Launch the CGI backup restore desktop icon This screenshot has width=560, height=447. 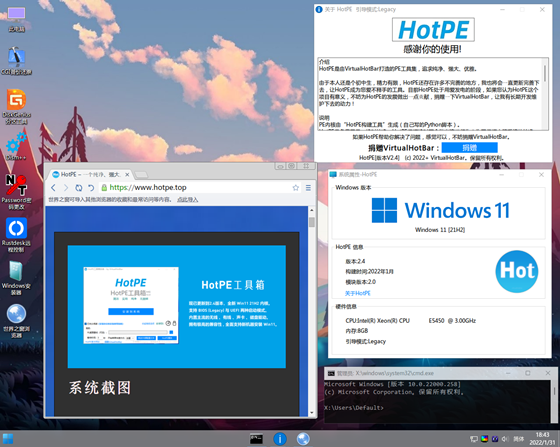coord(16,61)
